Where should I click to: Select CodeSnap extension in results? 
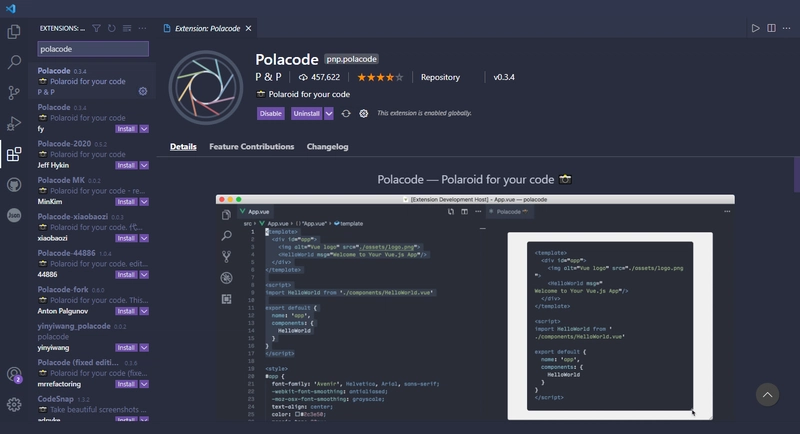pyautogui.click(x=92, y=407)
